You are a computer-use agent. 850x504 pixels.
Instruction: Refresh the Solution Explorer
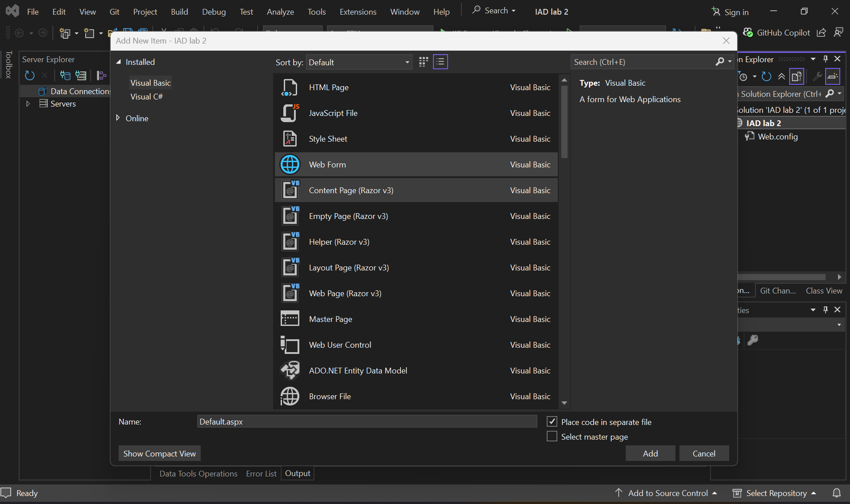[767, 76]
